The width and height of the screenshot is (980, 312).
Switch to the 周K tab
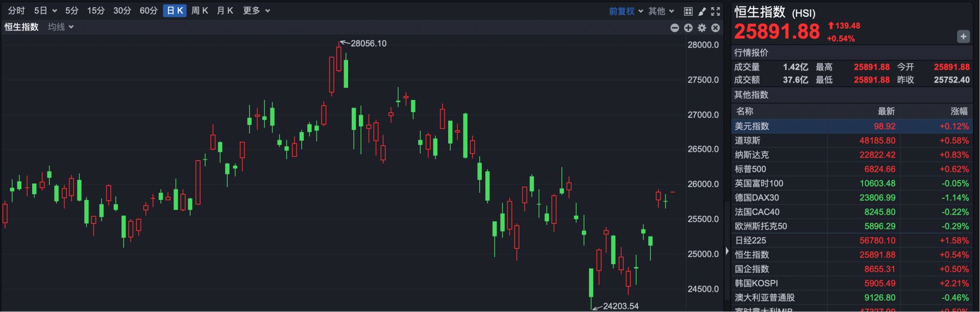[200, 11]
